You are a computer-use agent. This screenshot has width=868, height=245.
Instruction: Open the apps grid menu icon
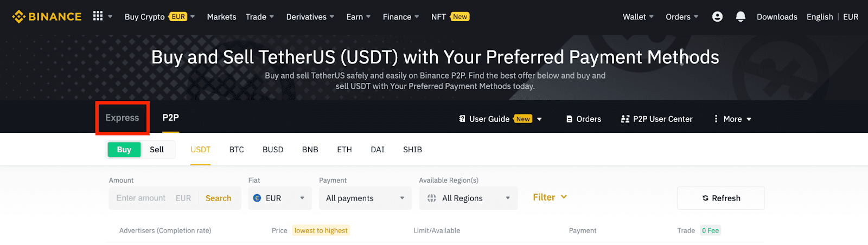click(98, 16)
